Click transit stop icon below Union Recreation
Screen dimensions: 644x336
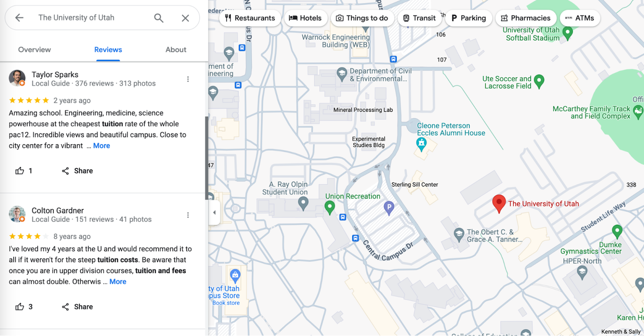(343, 217)
